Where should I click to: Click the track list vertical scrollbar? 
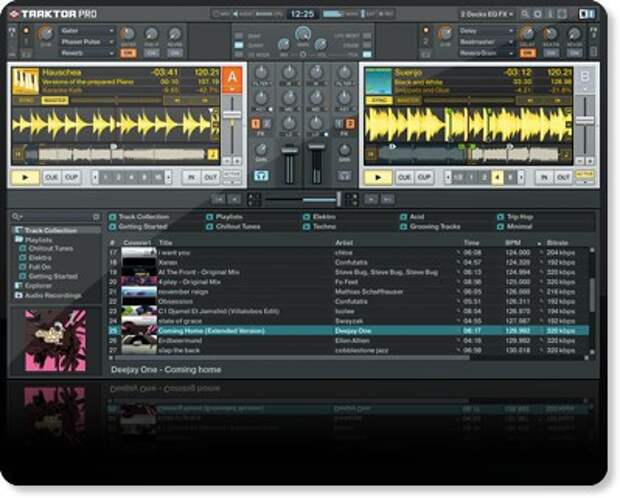592,295
